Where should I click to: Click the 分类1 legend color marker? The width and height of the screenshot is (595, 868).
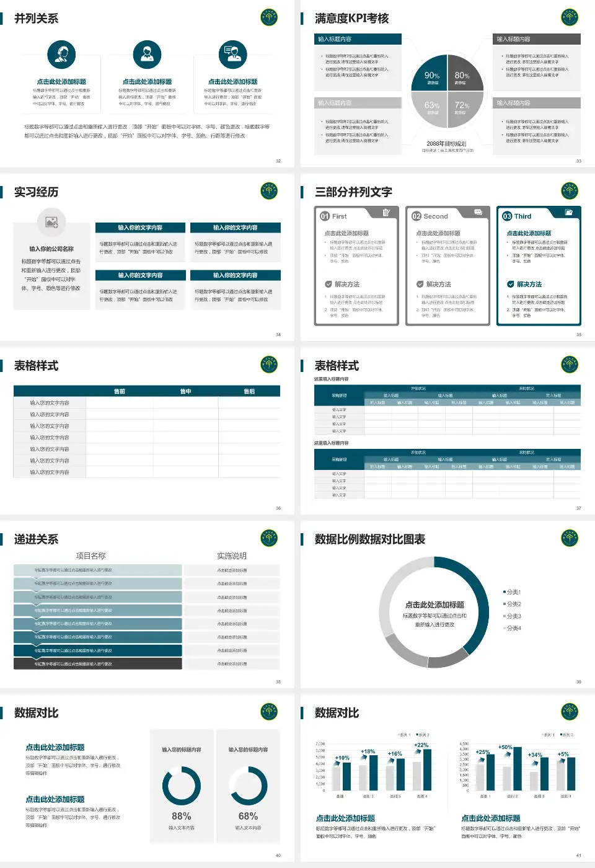pos(505,592)
